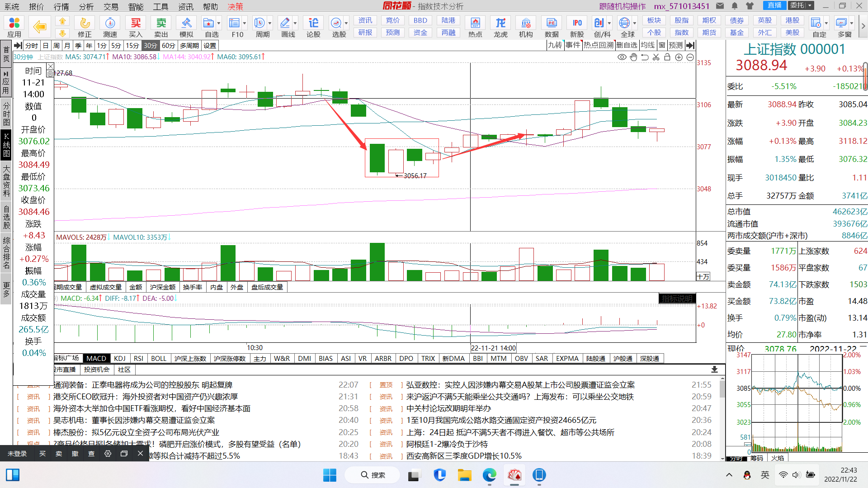Viewport: 868px width, 488px height.
Task: Expand the 周期 dropdown arrow
Action: click(x=270, y=23)
